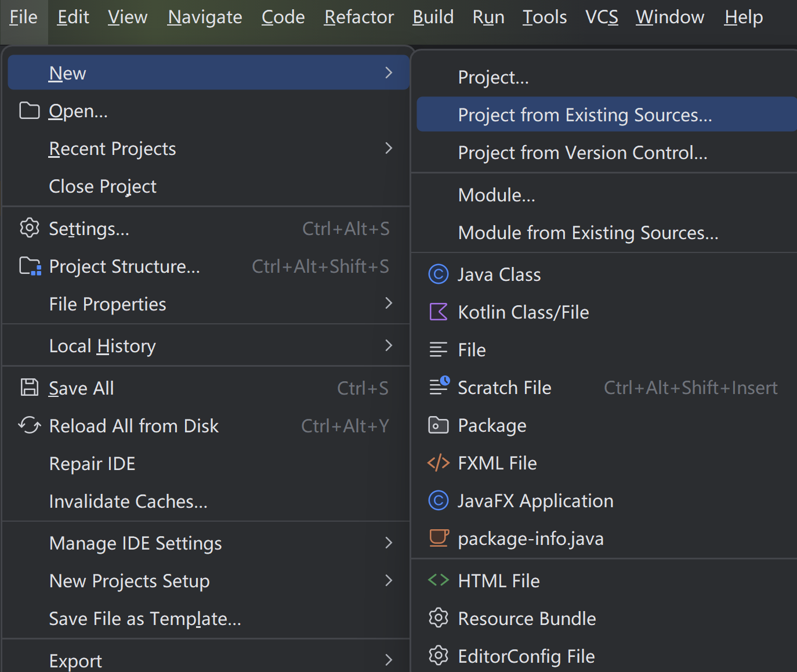Screen dimensions: 797x672
Task: Click the JavaFX Application C icon
Action: 439,500
